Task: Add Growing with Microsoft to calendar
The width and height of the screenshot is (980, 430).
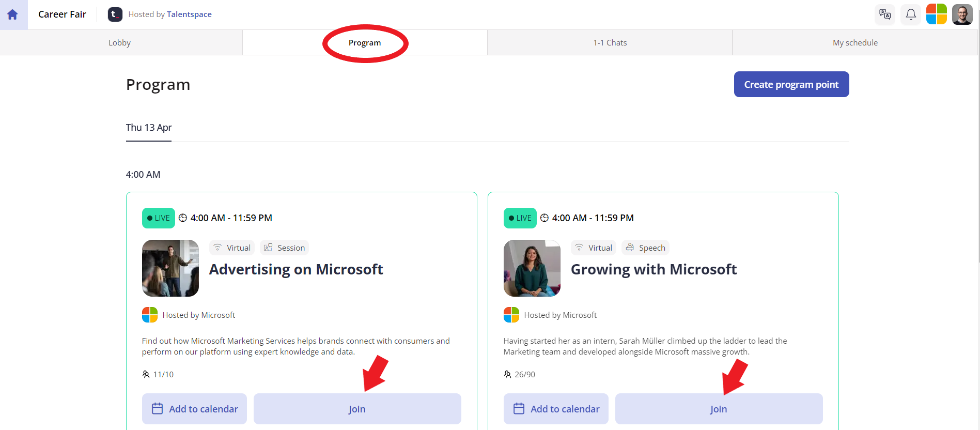Action: pos(556,409)
